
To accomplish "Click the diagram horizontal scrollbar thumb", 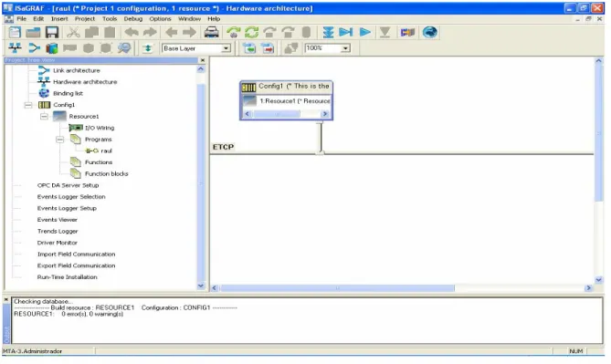I will pyautogui.click(x=337, y=288).
